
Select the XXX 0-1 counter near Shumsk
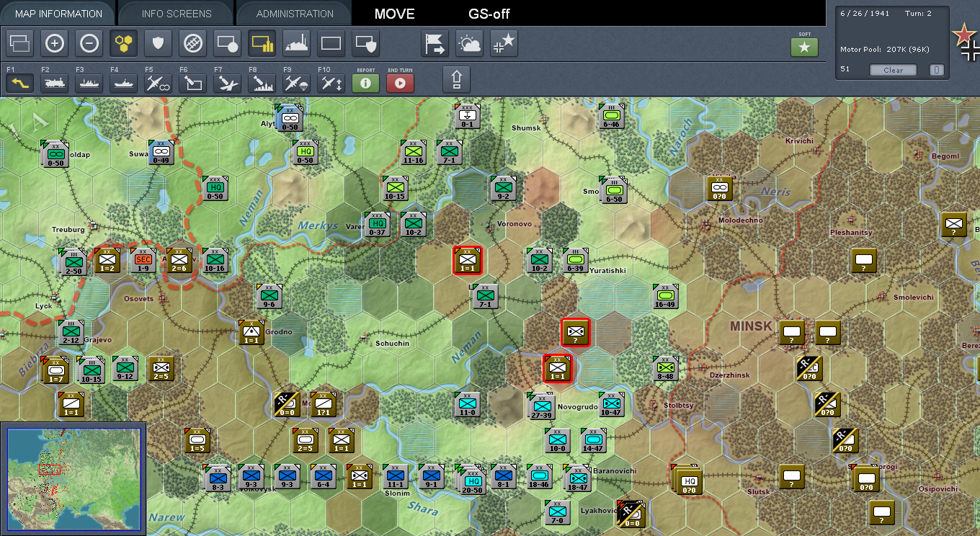pos(468,116)
